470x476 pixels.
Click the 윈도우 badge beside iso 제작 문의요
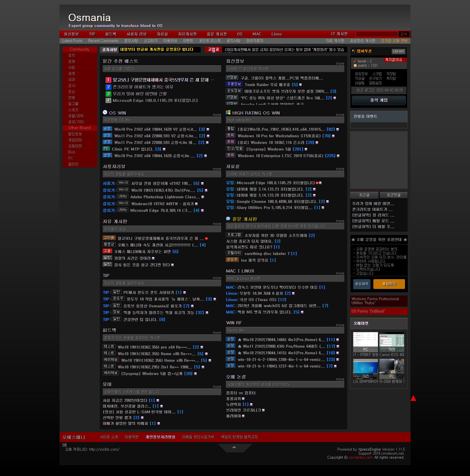click(232, 260)
